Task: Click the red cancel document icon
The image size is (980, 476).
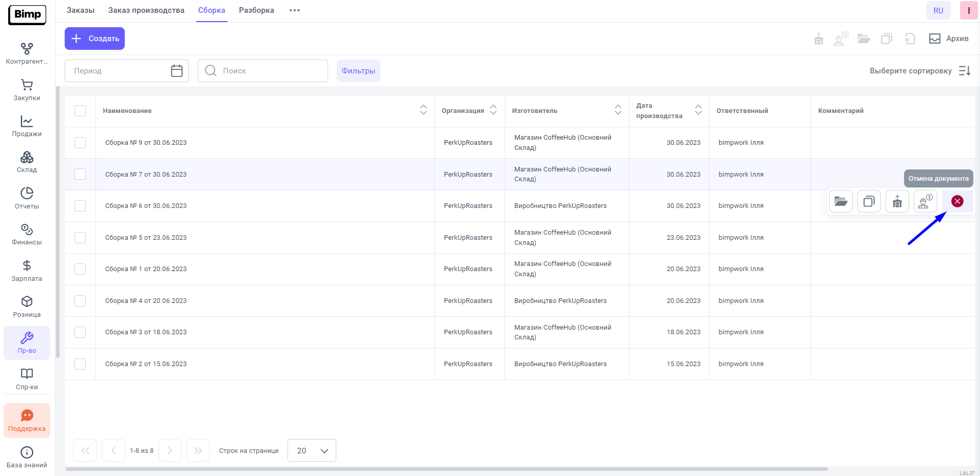Action: point(957,201)
